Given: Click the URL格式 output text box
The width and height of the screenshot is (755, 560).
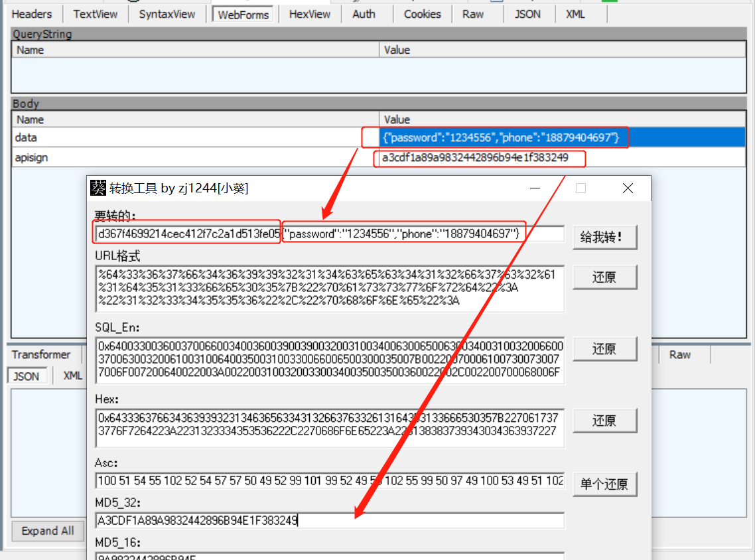Looking at the screenshot, I should [330, 288].
